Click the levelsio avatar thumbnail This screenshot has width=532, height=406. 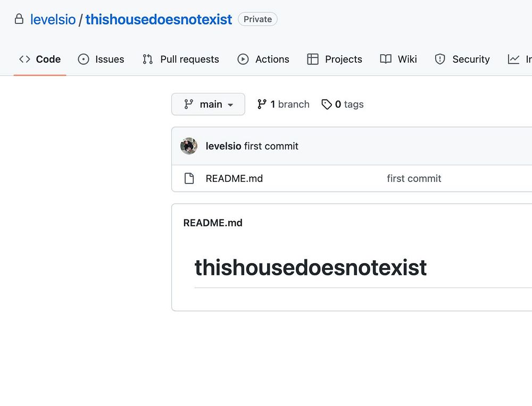[x=189, y=146]
